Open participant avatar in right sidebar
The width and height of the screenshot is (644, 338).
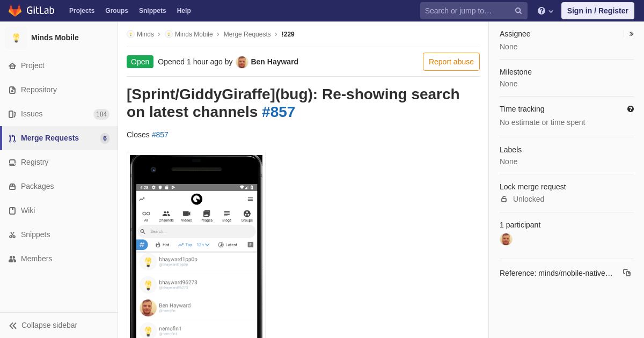click(x=506, y=239)
